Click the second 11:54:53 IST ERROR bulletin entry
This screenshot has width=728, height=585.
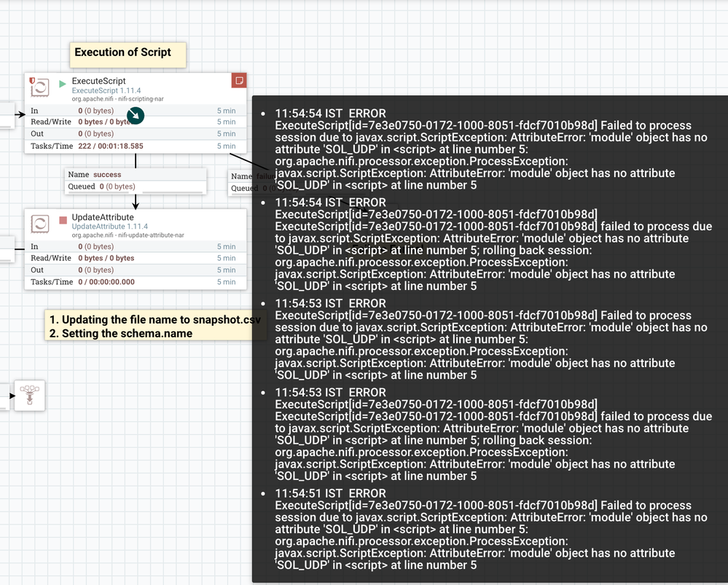[493, 434]
